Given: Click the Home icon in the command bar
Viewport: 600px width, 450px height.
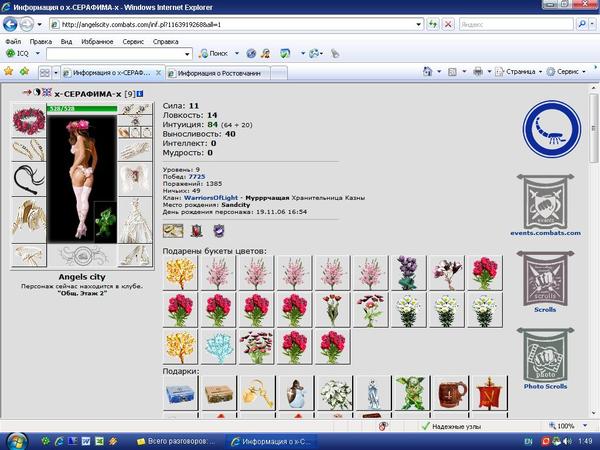Looking at the screenshot, I should 427,72.
